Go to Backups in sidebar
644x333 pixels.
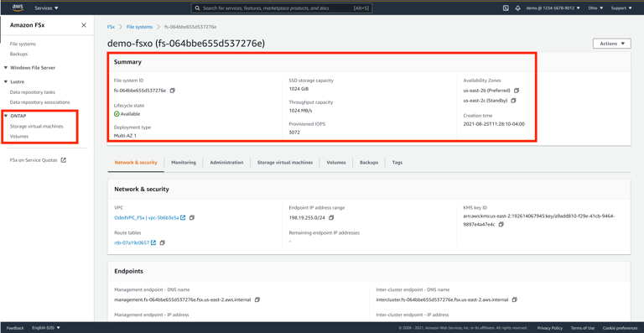click(x=19, y=54)
